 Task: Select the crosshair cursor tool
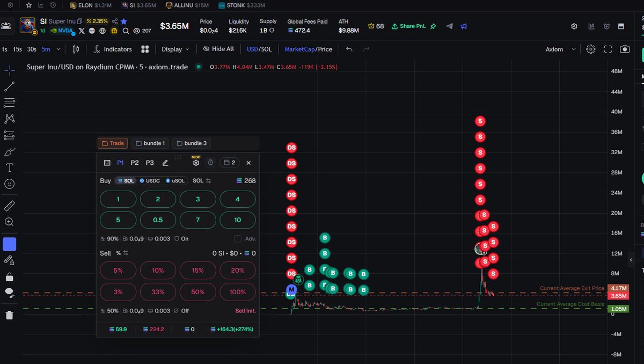point(10,70)
